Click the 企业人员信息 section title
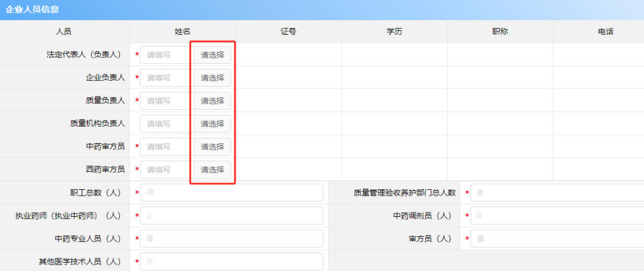 point(32,10)
